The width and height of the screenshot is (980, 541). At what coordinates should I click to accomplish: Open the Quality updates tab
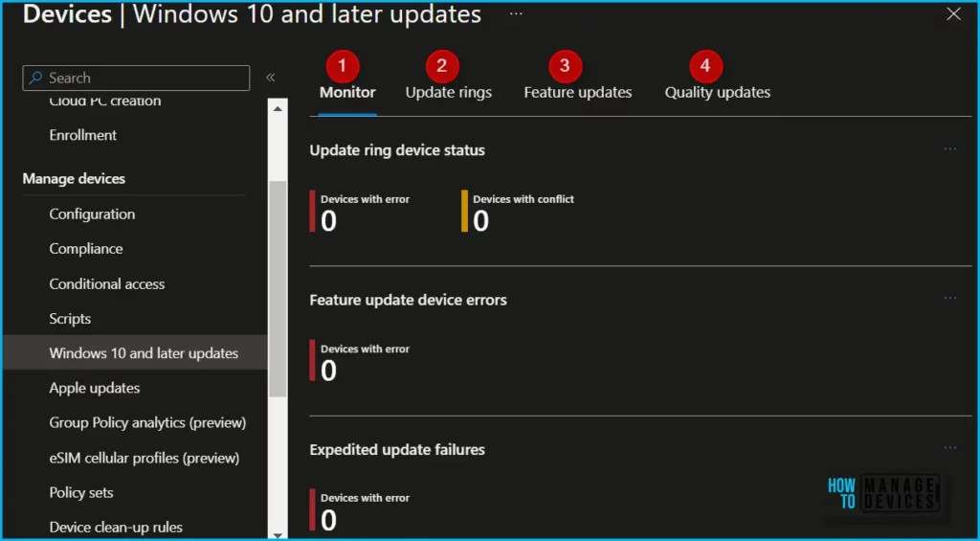[x=718, y=93]
